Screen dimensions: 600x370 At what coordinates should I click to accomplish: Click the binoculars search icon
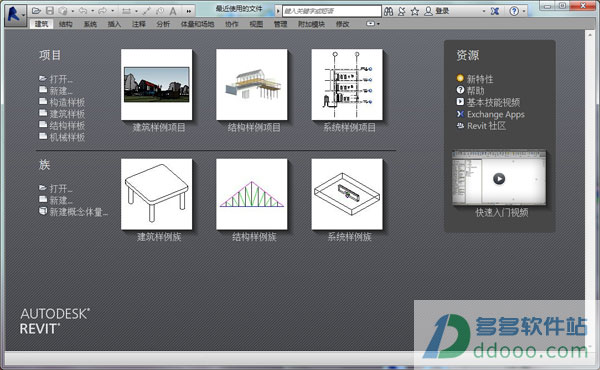click(388, 11)
